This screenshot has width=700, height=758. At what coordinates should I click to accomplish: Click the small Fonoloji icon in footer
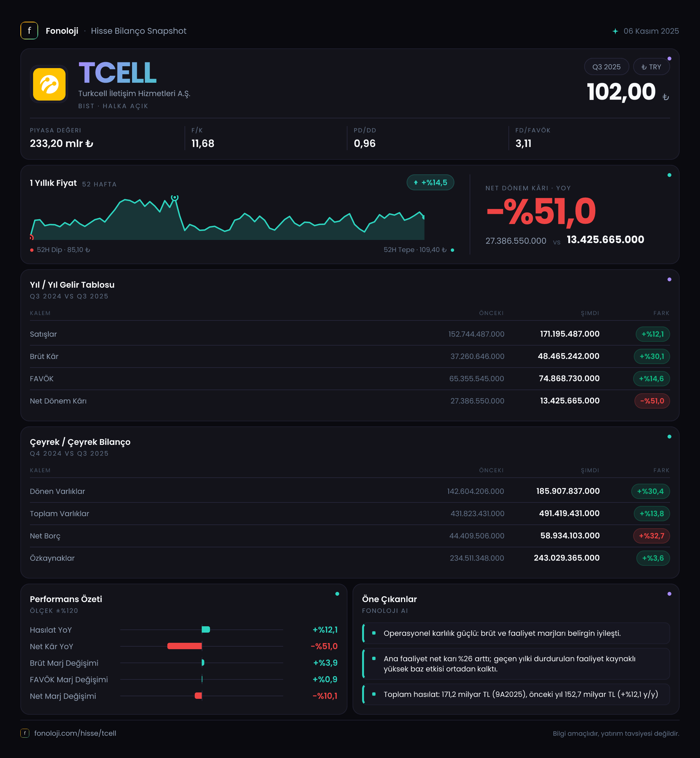pyautogui.click(x=24, y=733)
